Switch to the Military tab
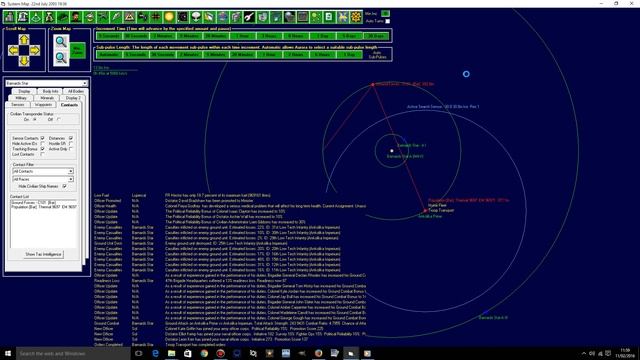Image resolution: width=640 pixels, height=360 pixels. pyautogui.click(x=21, y=98)
